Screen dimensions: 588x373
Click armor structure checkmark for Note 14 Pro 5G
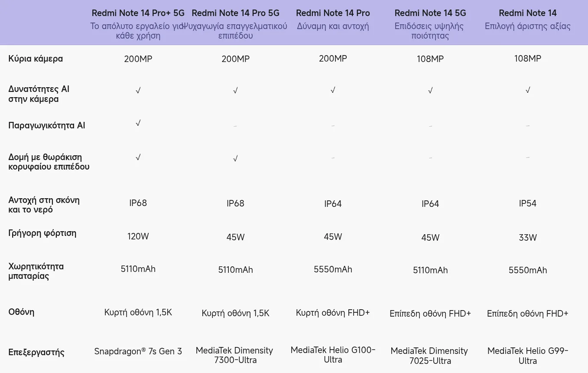235,158
